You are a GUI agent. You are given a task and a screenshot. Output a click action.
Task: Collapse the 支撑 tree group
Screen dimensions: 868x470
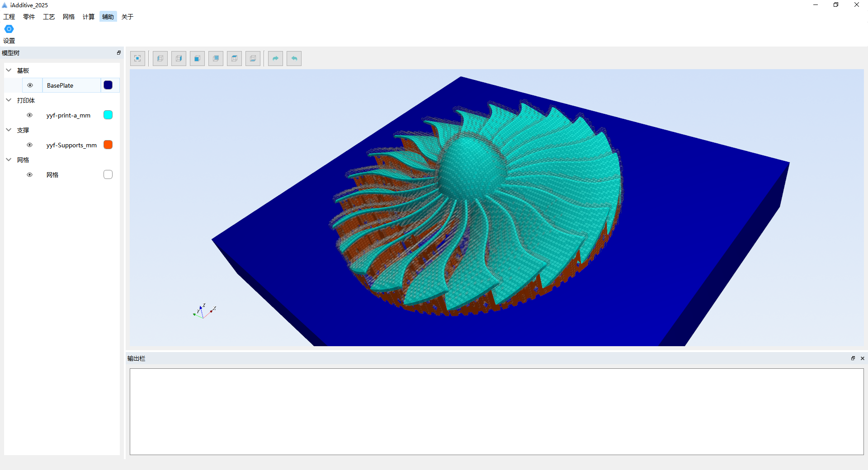coord(9,130)
